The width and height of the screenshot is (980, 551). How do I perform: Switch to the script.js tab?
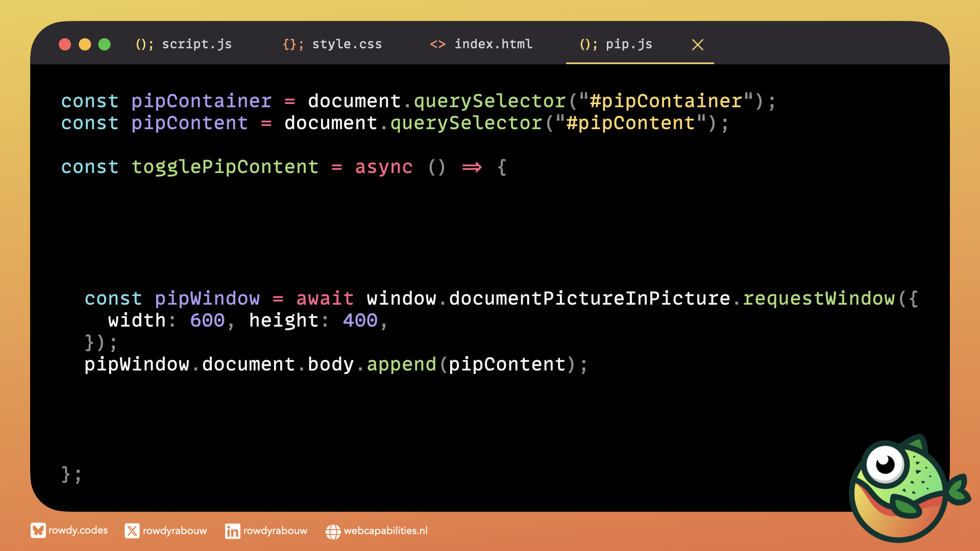pos(197,44)
